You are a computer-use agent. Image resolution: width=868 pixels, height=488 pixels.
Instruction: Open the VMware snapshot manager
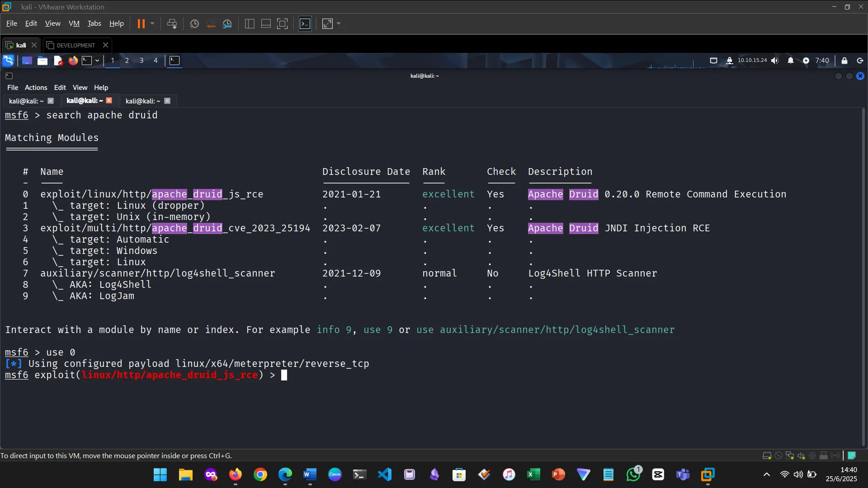pyautogui.click(x=228, y=23)
